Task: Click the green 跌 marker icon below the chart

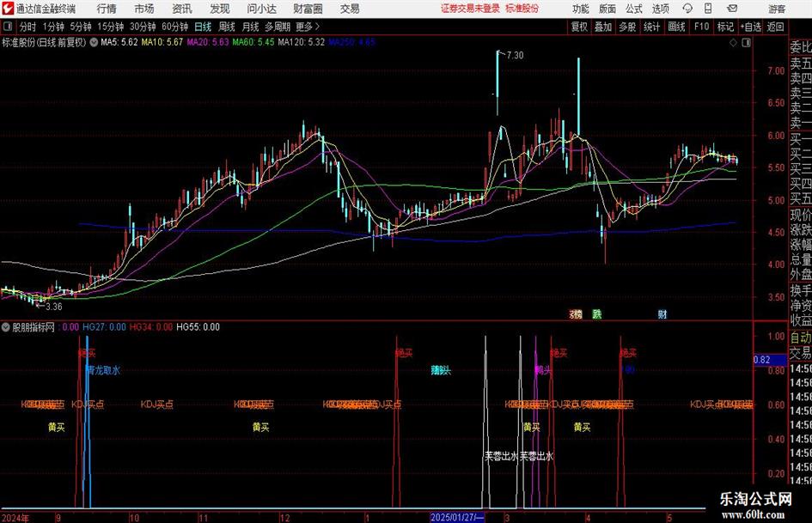Action: 597,313
